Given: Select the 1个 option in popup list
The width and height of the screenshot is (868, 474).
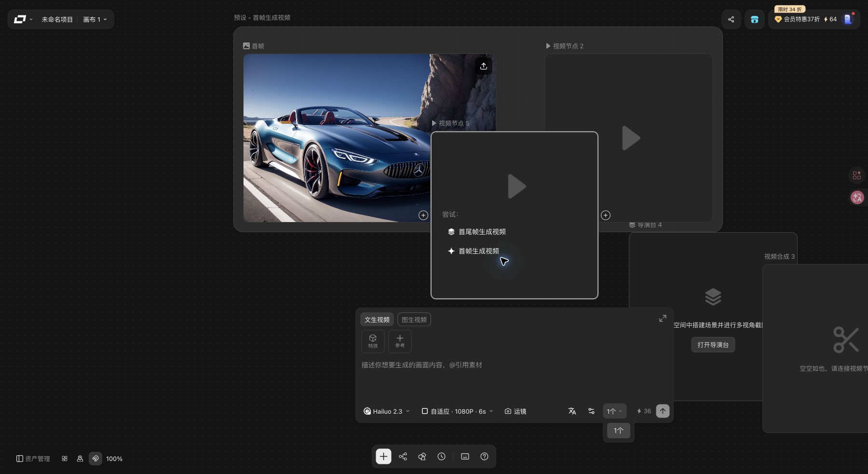Looking at the screenshot, I should (619, 431).
